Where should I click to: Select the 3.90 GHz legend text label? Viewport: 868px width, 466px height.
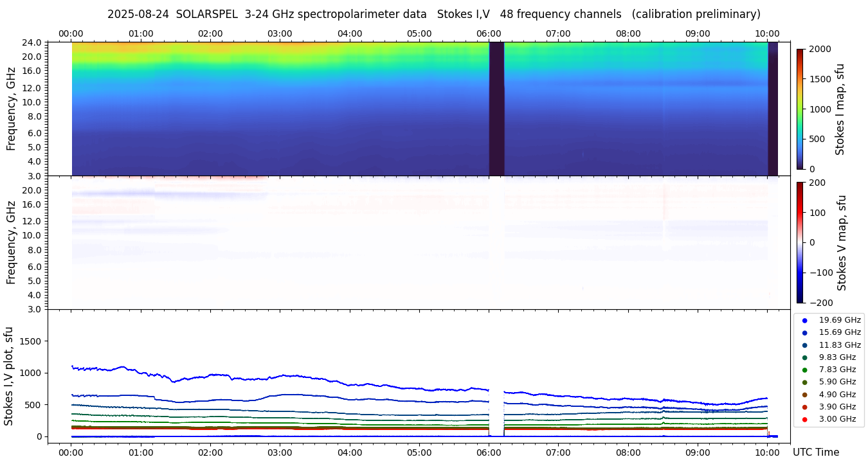pos(836,407)
